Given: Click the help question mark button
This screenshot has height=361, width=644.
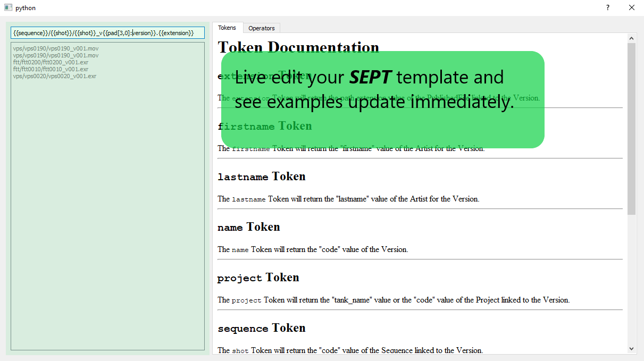Looking at the screenshot, I should 608,8.
